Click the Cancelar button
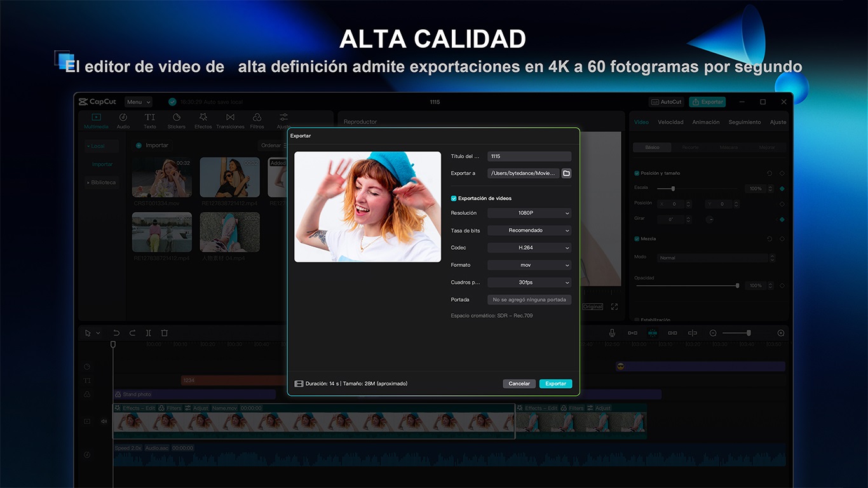Screen dimensions: 868x488 (519, 384)
